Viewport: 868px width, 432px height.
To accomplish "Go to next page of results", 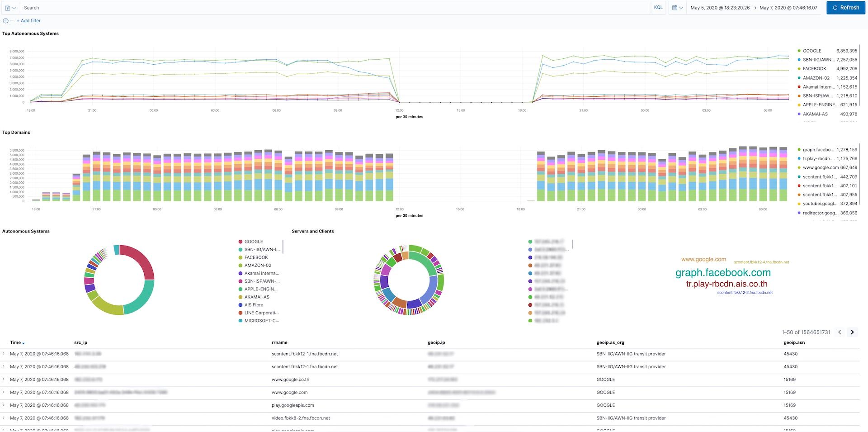I will (852, 332).
